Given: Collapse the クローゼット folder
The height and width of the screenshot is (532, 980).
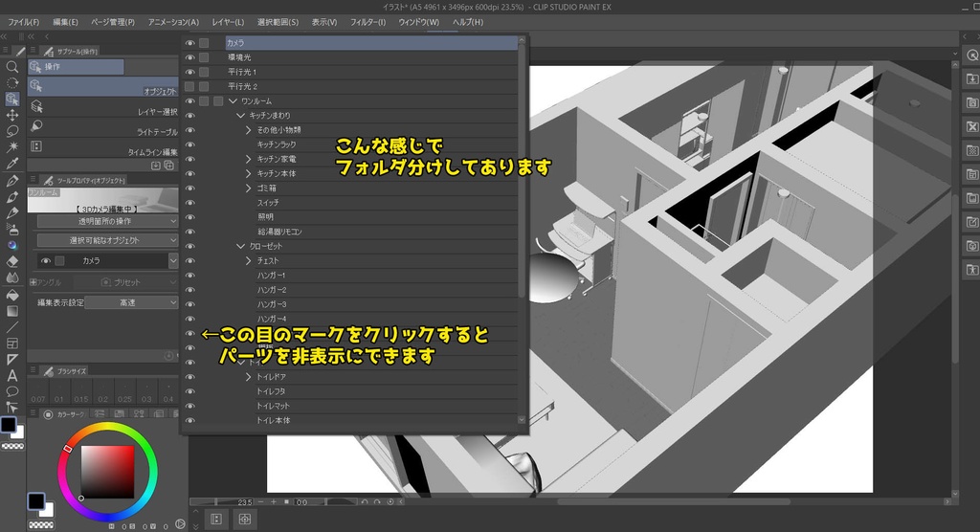Looking at the screenshot, I should coord(240,246).
